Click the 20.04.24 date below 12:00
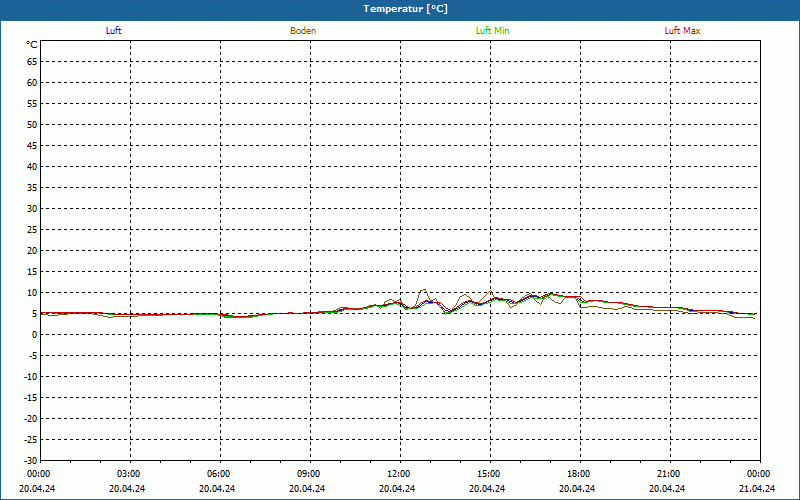This screenshot has width=800, height=500. (397, 488)
